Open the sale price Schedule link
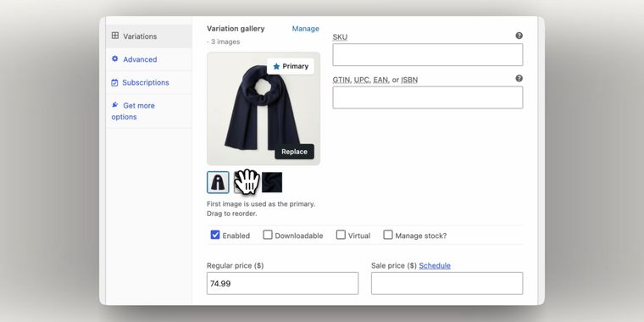The height and width of the screenshot is (322, 644). tap(435, 266)
